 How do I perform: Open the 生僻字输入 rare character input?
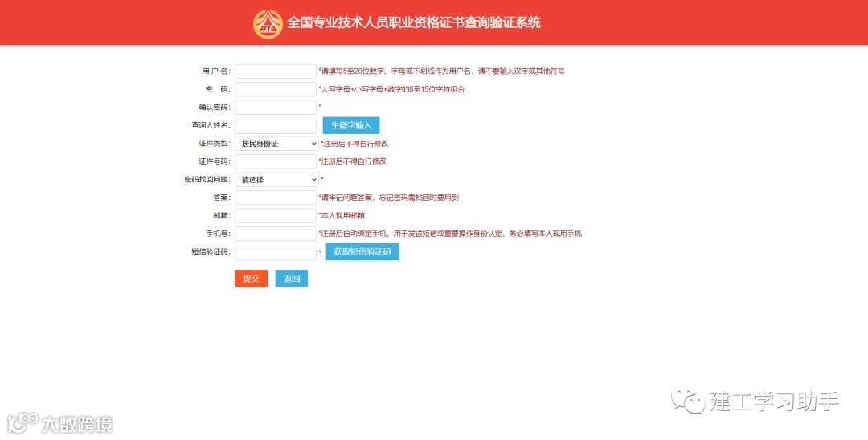coord(351,125)
